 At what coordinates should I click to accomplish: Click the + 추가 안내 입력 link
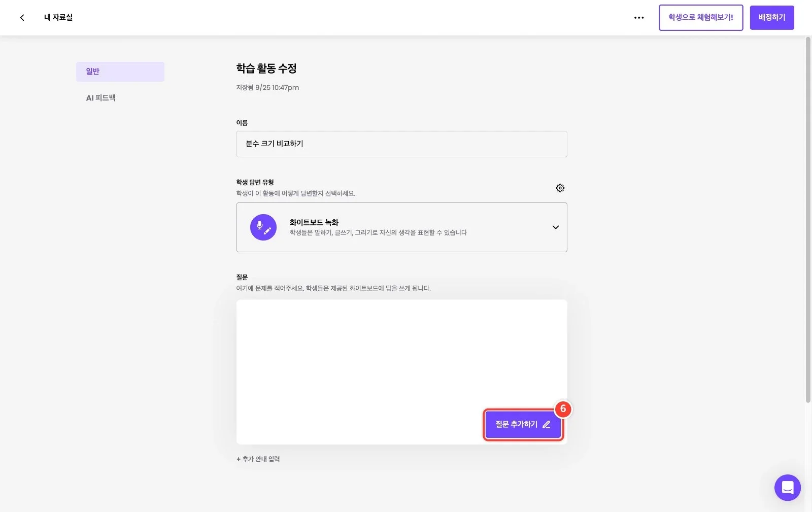[x=258, y=459]
